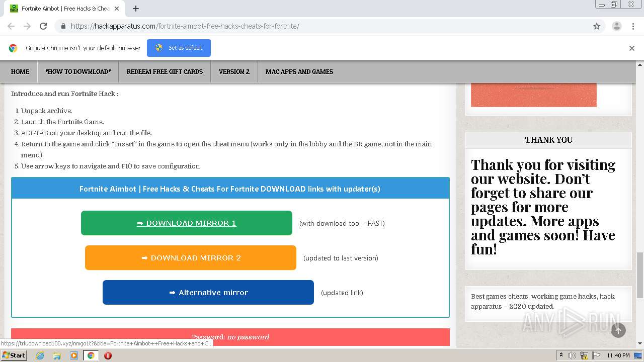Click the 'Launch the Fortnite Game.' step
Viewport: 644px width, 362px height.
(62, 122)
